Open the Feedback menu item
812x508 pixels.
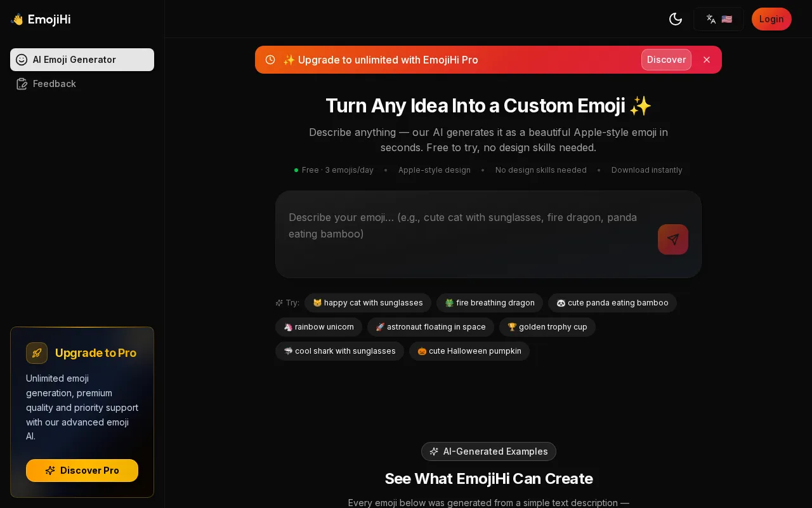[82, 84]
